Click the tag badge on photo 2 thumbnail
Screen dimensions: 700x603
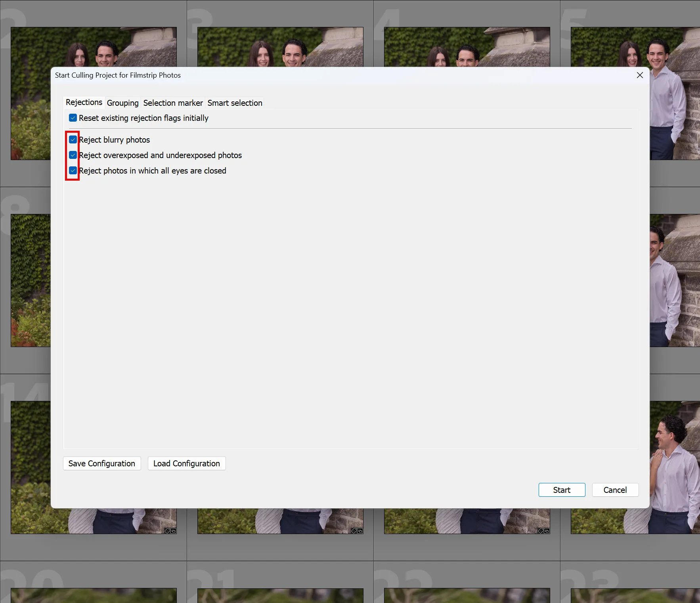(167, 531)
